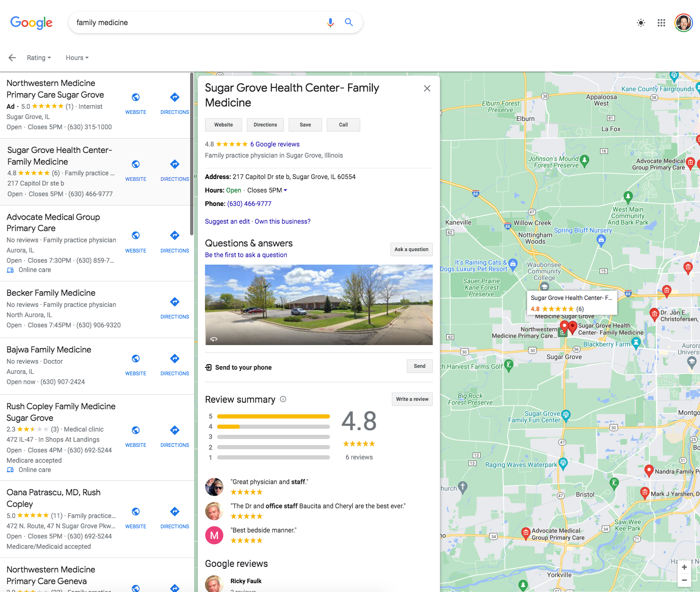Open website for Oana Patrascu, MD
Image resolution: width=700 pixels, height=592 pixels.
click(136, 518)
